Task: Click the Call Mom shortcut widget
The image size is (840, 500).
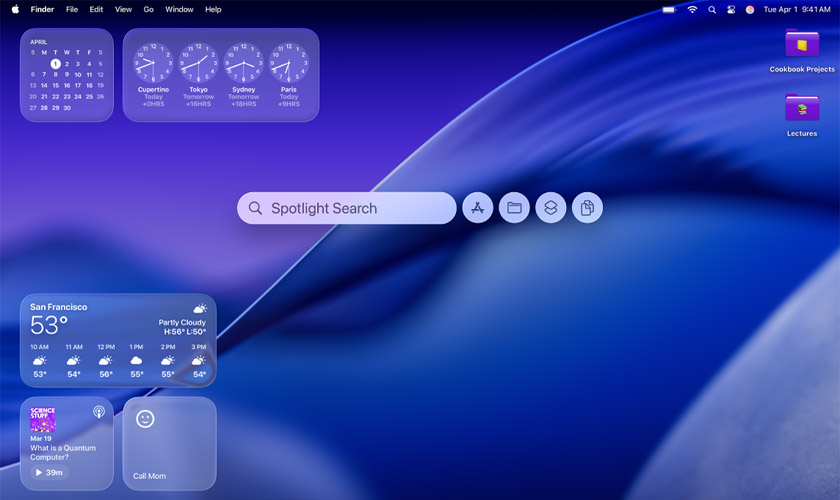Action: point(169,443)
